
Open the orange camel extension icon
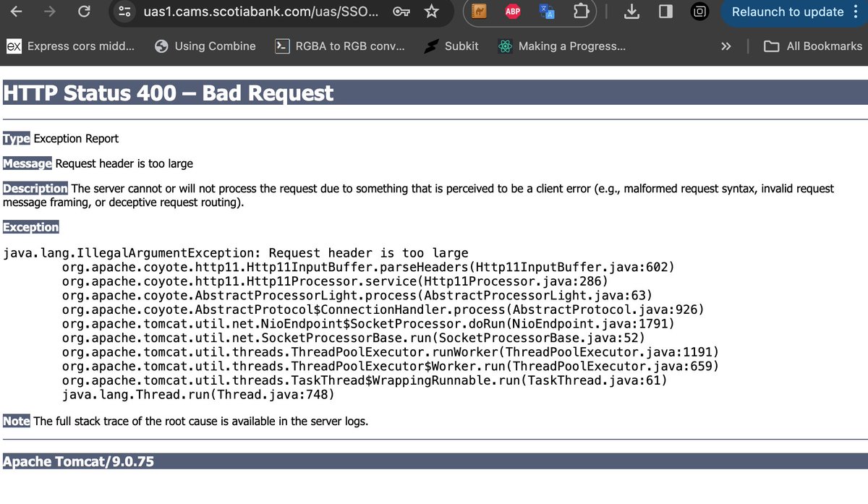tap(479, 11)
